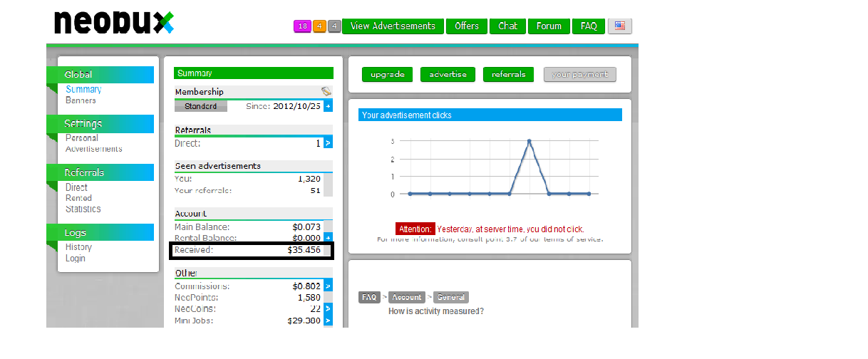Open referral Statistics link
Screen dimensions: 868x359
coord(83,209)
